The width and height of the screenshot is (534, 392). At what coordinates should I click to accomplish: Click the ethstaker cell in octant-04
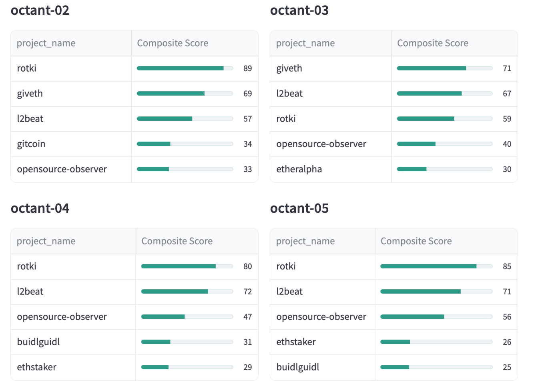coord(36,367)
